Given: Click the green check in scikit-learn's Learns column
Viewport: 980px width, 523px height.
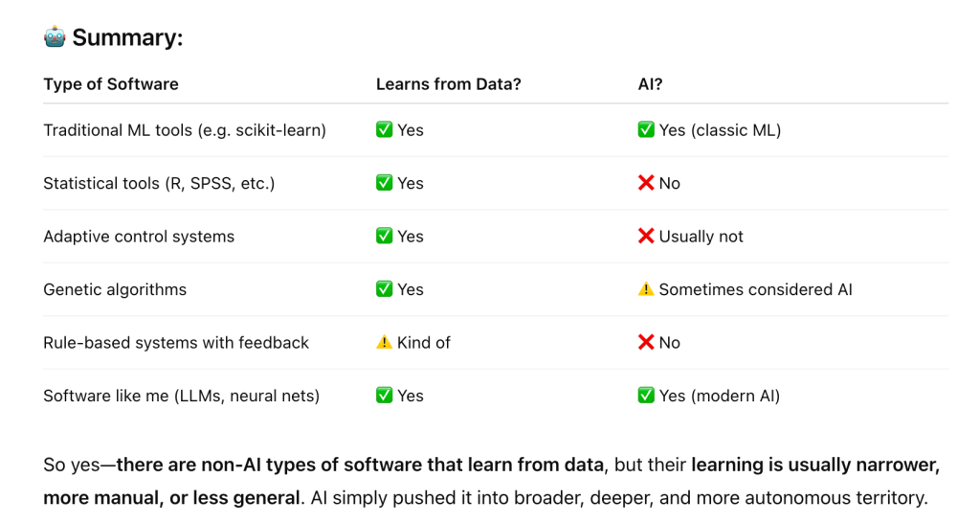Looking at the screenshot, I should [x=385, y=129].
